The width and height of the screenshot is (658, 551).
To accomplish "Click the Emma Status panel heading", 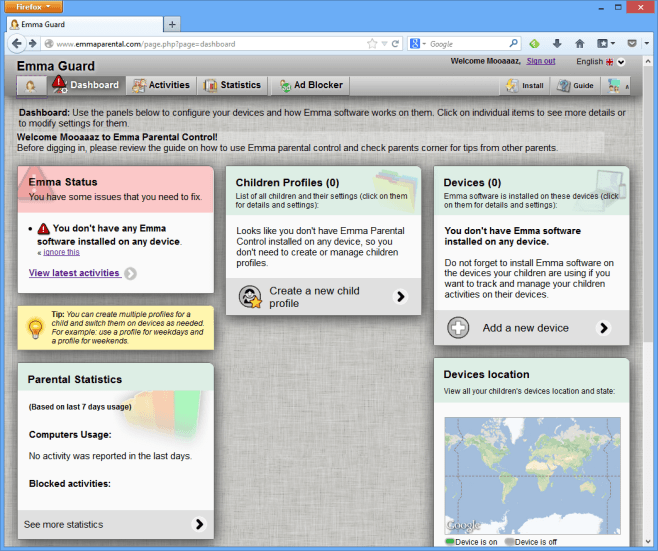I will click(x=63, y=182).
